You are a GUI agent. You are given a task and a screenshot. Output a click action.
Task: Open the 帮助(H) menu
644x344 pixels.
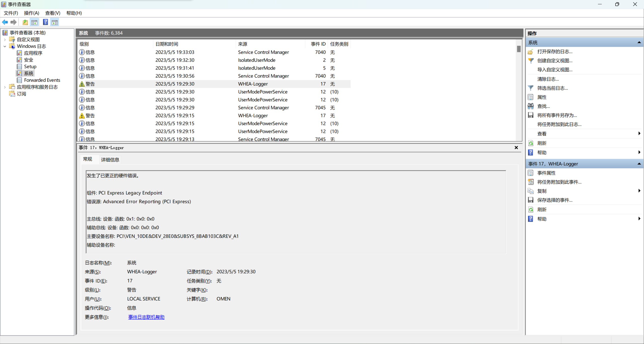[74, 13]
